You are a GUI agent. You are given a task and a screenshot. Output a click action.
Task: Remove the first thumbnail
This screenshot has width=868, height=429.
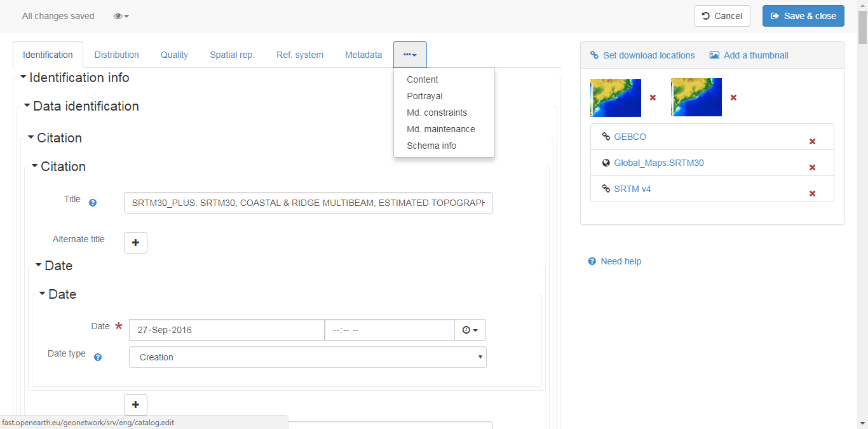click(x=653, y=98)
